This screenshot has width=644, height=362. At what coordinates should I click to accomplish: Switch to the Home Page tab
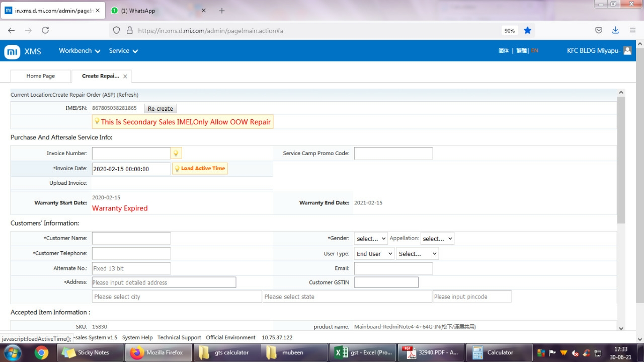coord(40,76)
